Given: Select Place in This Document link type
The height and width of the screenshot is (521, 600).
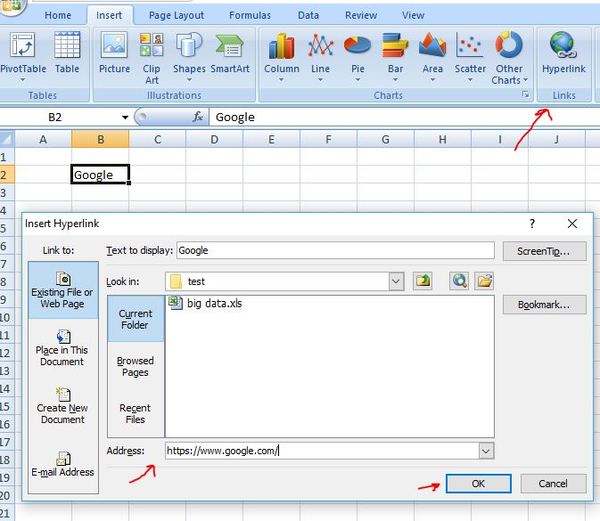Looking at the screenshot, I should pyautogui.click(x=63, y=348).
